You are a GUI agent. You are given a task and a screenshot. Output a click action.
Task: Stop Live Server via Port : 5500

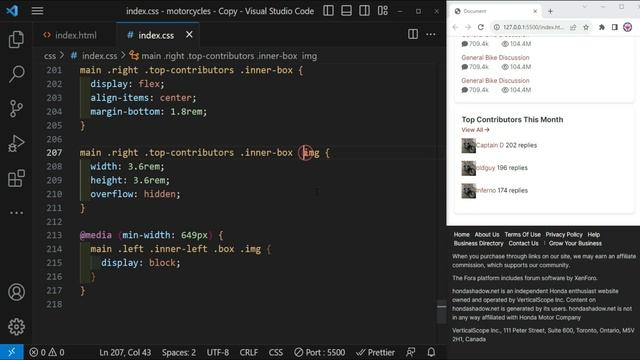320,352
